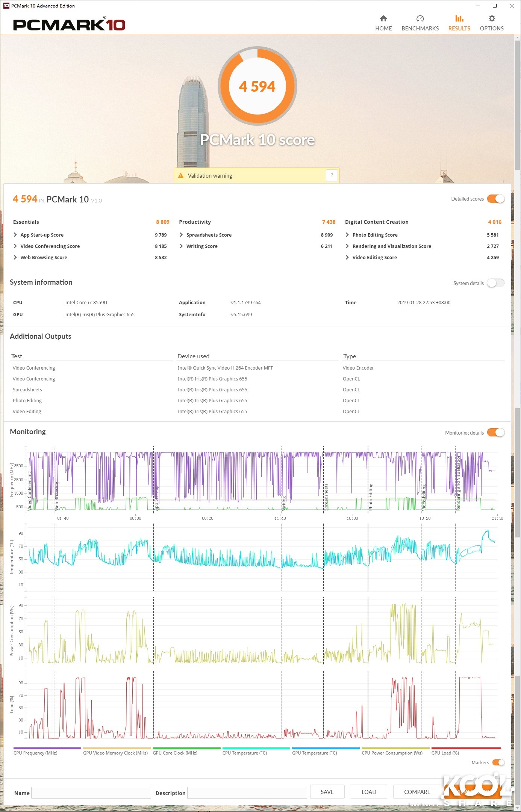
Task: Click the Photo Editing marker in frequency chart
Action: pos(371,497)
